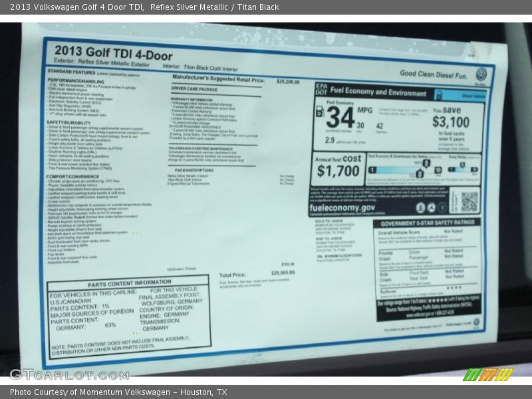The height and width of the screenshot is (399, 532).
Task: Click the fuel pump icon beside 34 MPG
Action: (x=320, y=113)
